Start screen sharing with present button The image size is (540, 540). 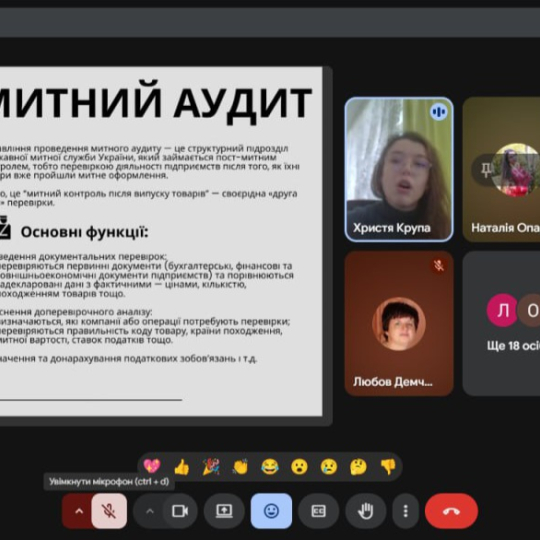tap(224, 511)
